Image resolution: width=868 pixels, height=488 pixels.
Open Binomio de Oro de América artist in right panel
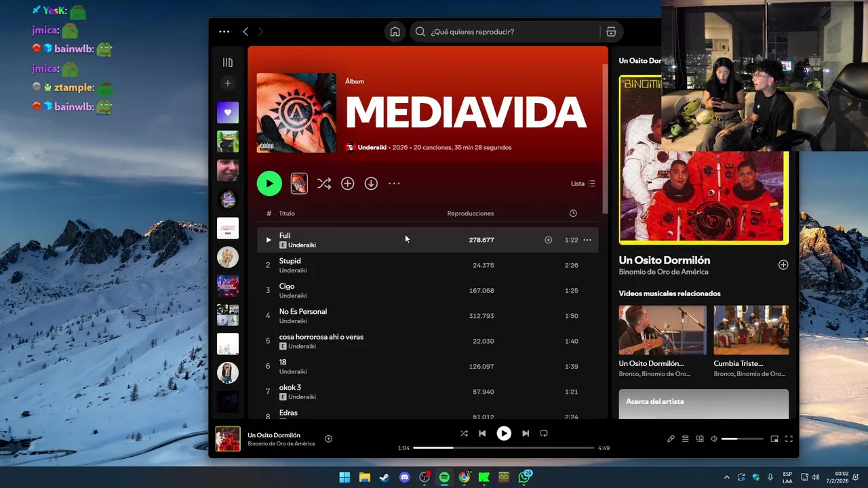click(x=664, y=272)
